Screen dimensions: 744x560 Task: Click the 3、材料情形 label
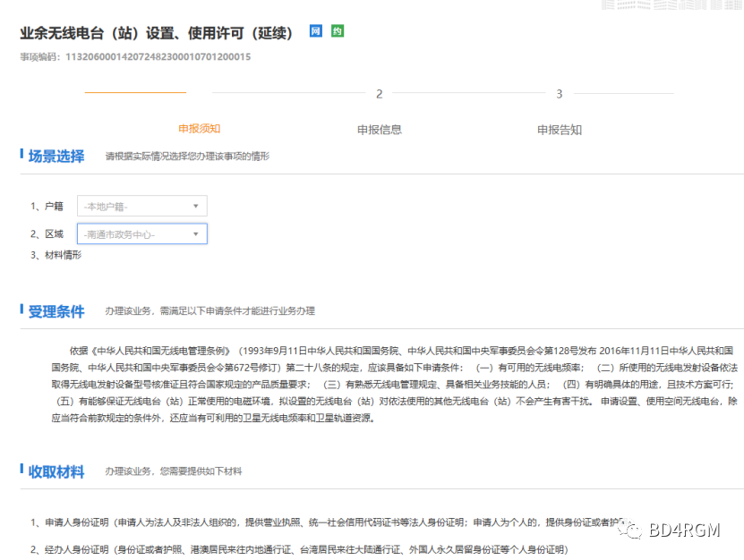pos(56,255)
